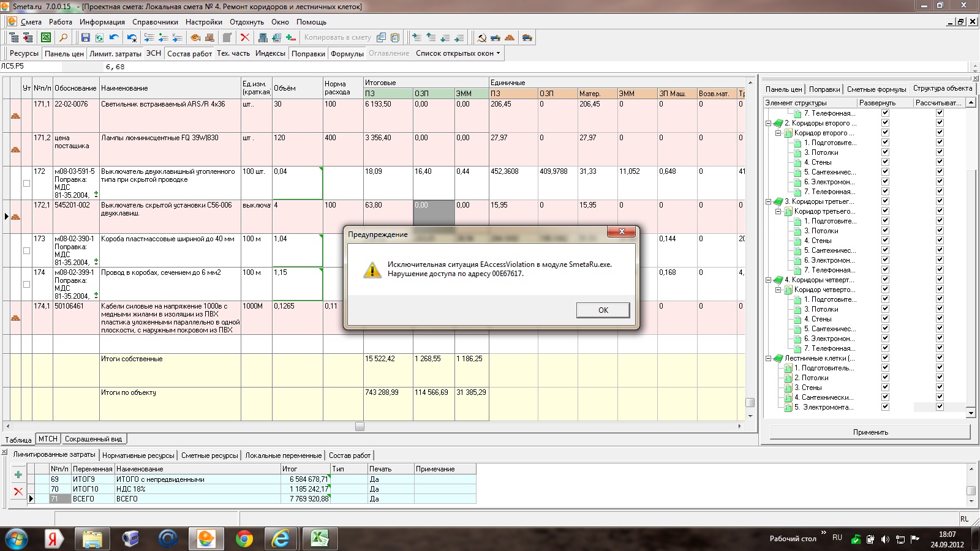
Task: Click the first tree-structure icon in toolbar
Action: 13,37
